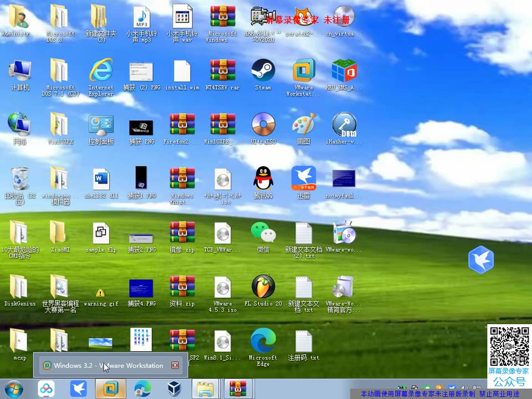Open FL Studio 20
Viewport: 532px width, 399px height.
263,287
